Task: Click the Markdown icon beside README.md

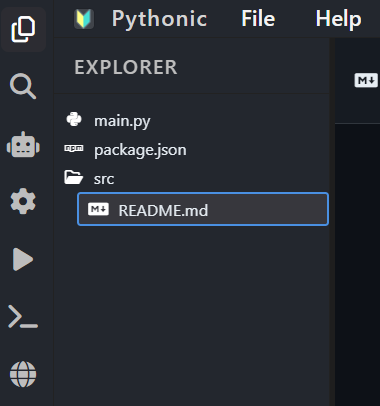Action: 98,209
